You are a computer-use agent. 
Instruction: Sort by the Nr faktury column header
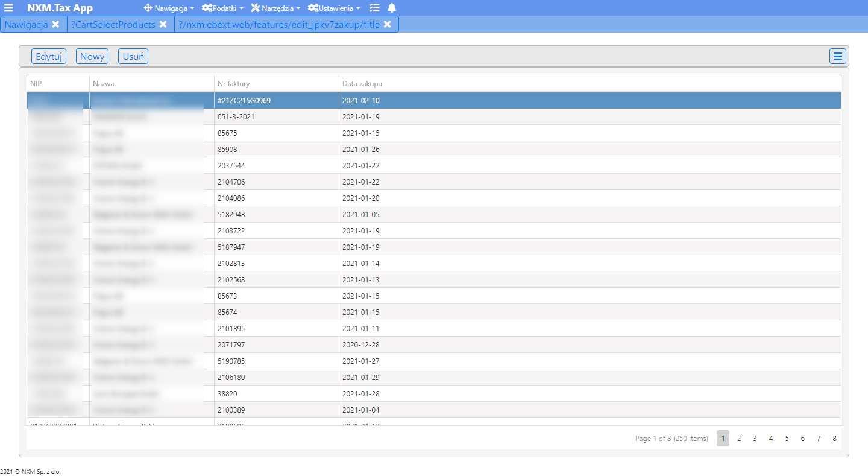[x=277, y=83]
